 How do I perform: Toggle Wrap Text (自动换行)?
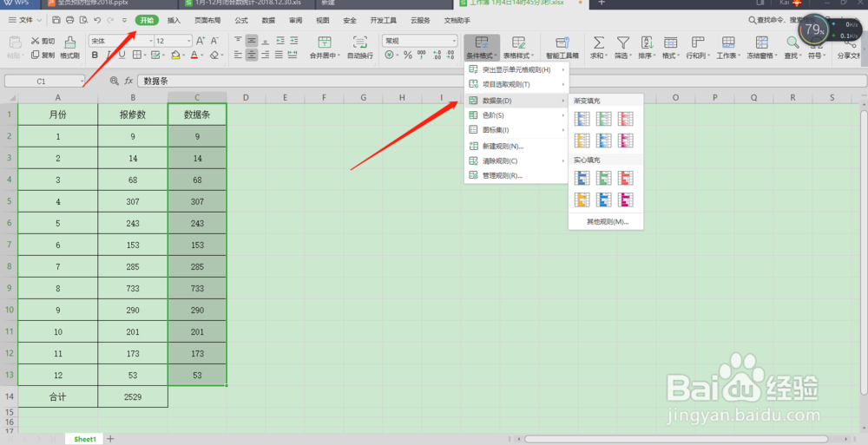click(360, 48)
